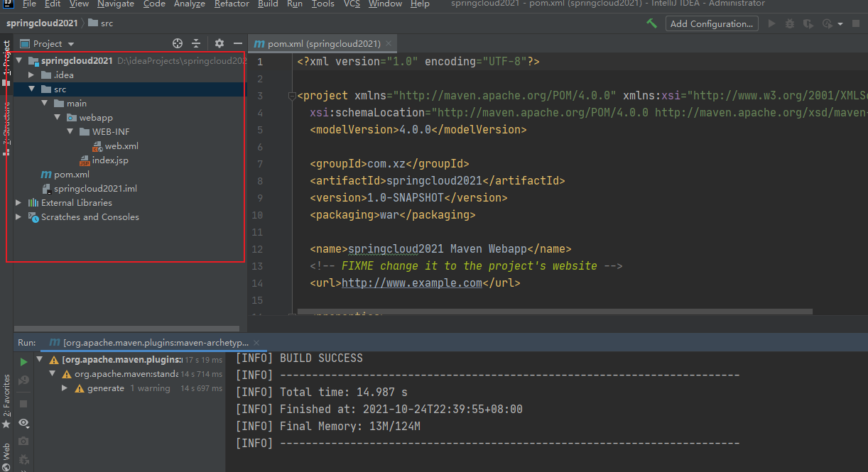Collapse the src folder arrow

(31, 89)
